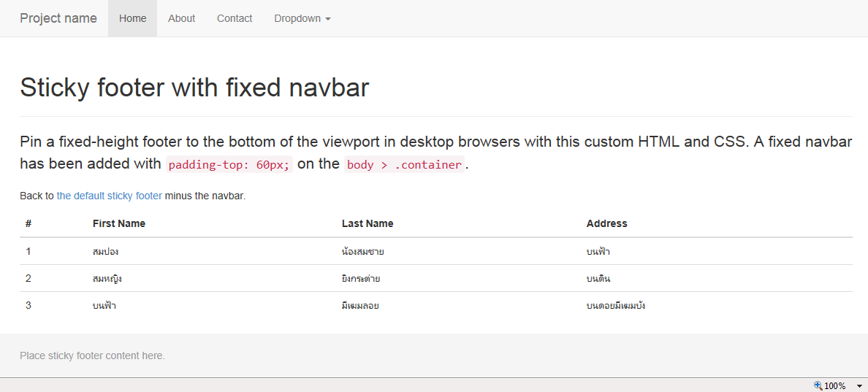Open the About navbar item
The height and width of the screenshot is (392, 868).
coord(181,18)
